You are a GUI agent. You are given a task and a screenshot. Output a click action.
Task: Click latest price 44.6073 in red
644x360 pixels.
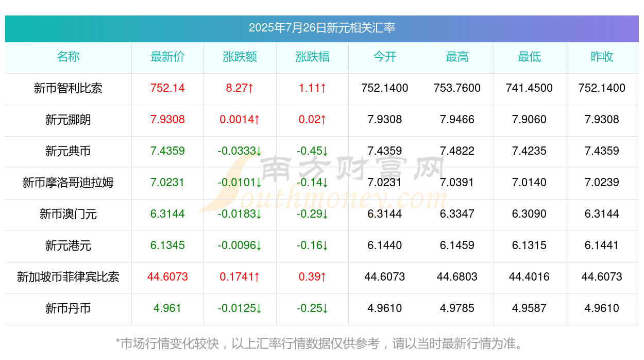coord(167,277)
